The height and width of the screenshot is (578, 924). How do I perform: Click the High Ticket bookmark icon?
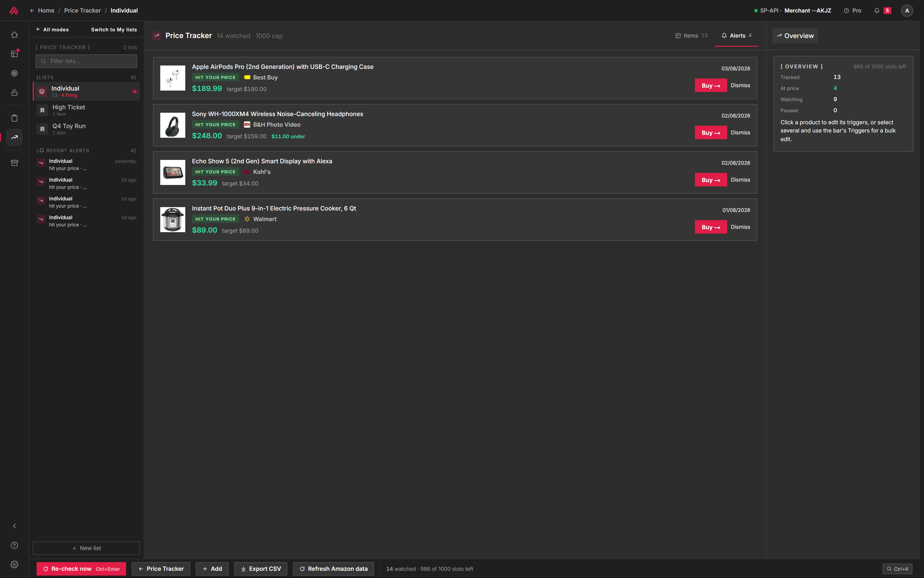point(42,111)
